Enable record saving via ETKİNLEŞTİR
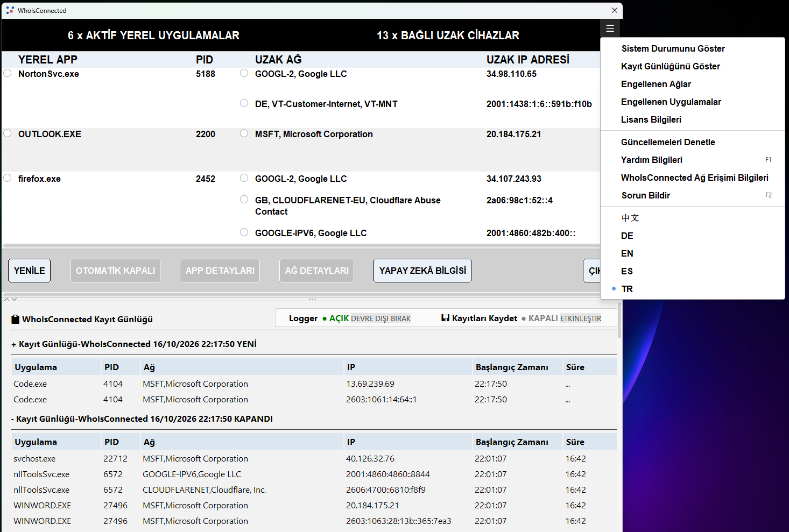789x532 pixels. click(581, 318)
